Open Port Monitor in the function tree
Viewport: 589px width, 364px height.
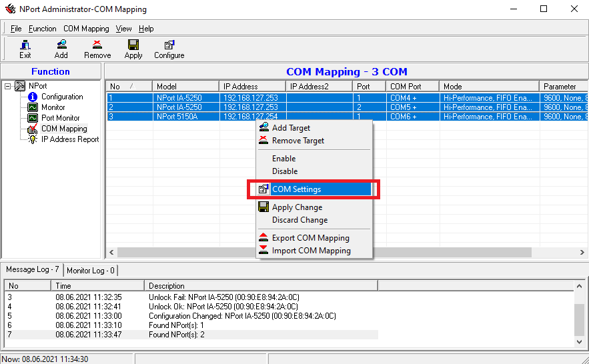click(x=60, y=118)
